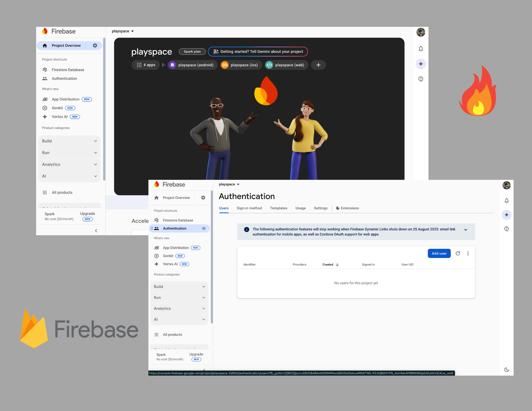Select playspace (web) app chip
The height and width of the screenshot is (411, 532).
[x=286, y=65]
